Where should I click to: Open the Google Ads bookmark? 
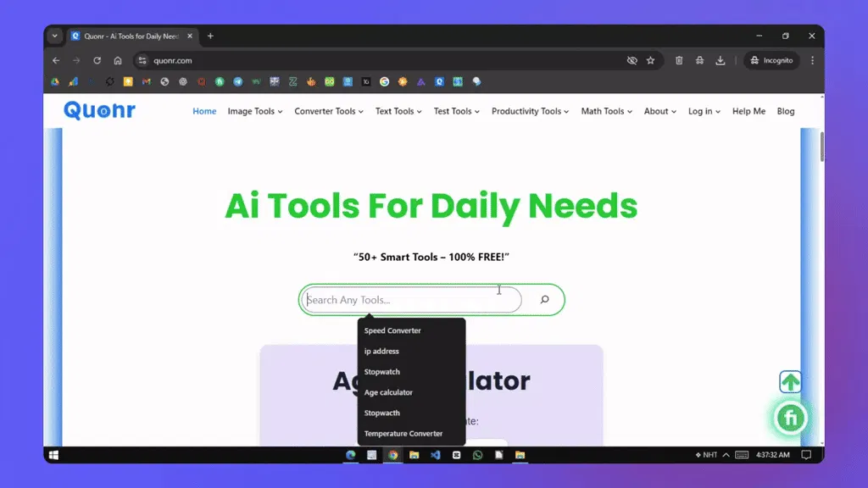[73, 81]
